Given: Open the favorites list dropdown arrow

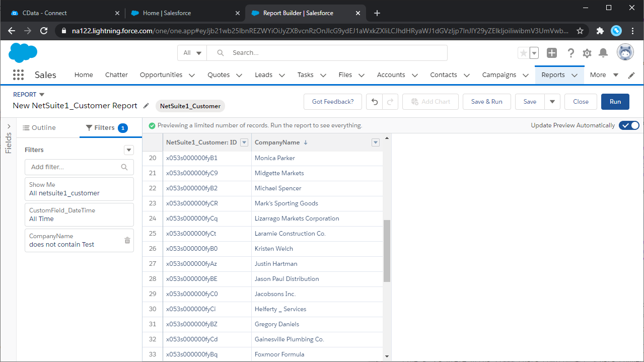Looking at the screenshot, I should pos(534,53).
